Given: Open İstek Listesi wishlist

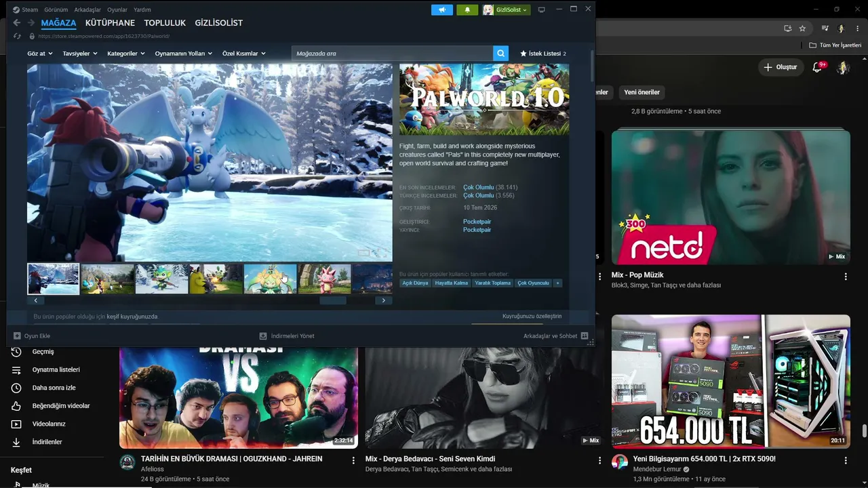Looking at the screenshot, I should click(x=543, y=54).
